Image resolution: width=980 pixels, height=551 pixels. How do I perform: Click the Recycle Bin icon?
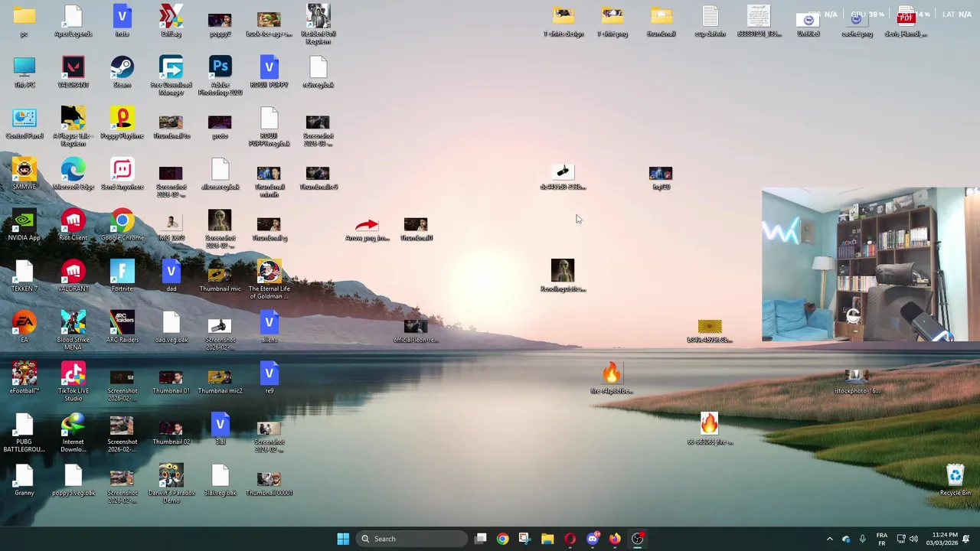click(x=955, y=481)
